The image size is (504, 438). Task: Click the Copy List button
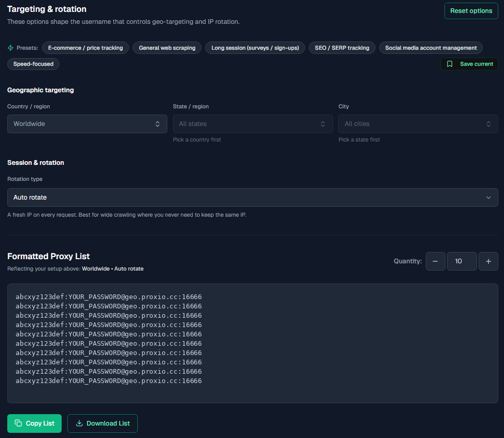click(x=34, y=423)
